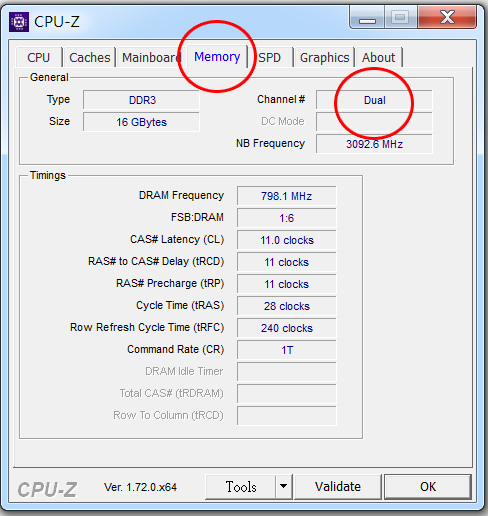The height and width of the screenshot is (516, 488).
Task: Click Command Rate value 1T
Action: pos(287,350)
